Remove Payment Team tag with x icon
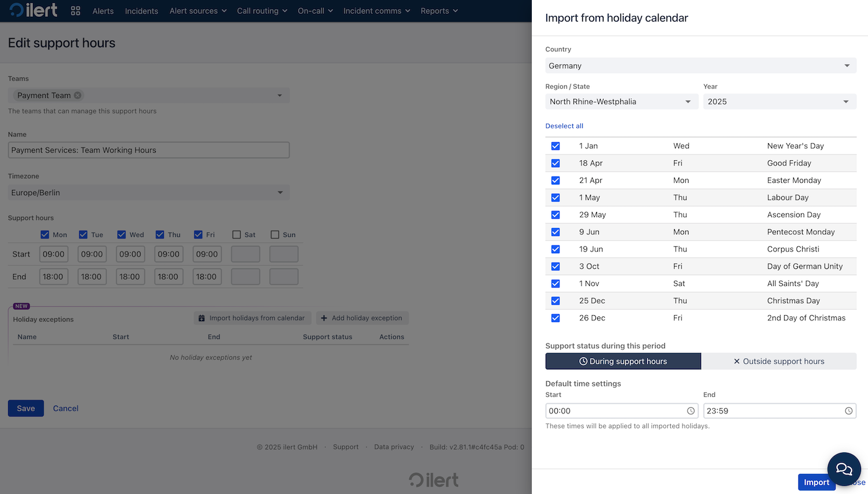Viewport: 868px width, 494px height. coord(78,95)
